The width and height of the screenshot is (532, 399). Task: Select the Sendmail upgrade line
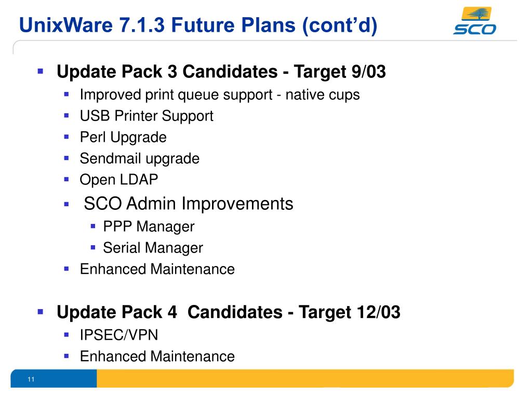139,159
